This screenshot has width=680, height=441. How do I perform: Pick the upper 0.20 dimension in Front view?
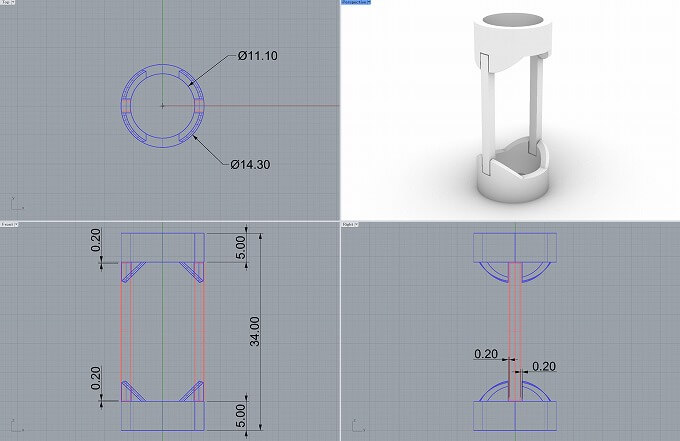pos(97,243)
